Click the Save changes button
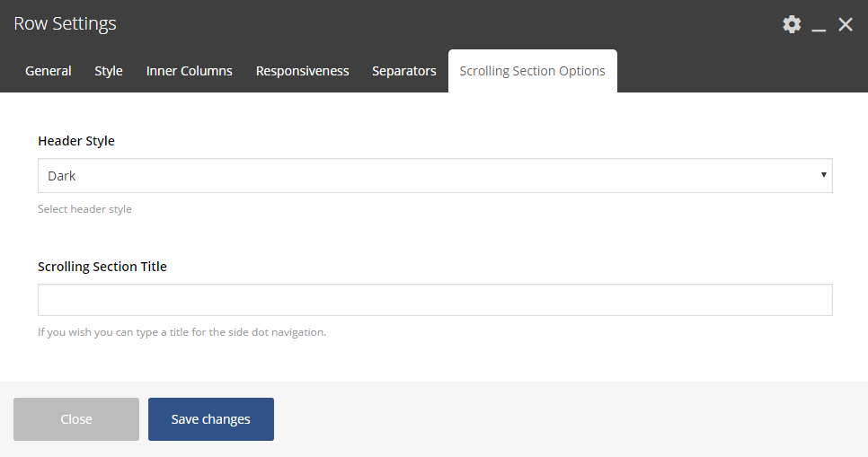The height and width of the screenshot is (457, 868). coord(211,419)
